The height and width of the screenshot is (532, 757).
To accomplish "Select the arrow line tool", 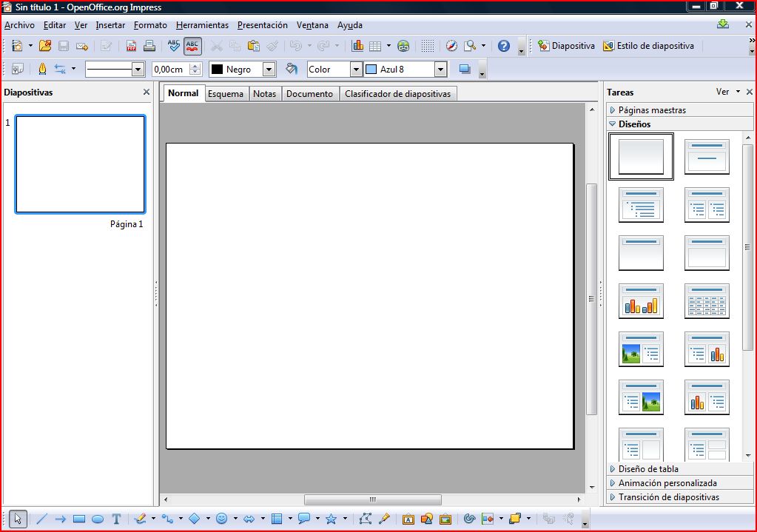I will pyautogui.click(x=61, y=519).
